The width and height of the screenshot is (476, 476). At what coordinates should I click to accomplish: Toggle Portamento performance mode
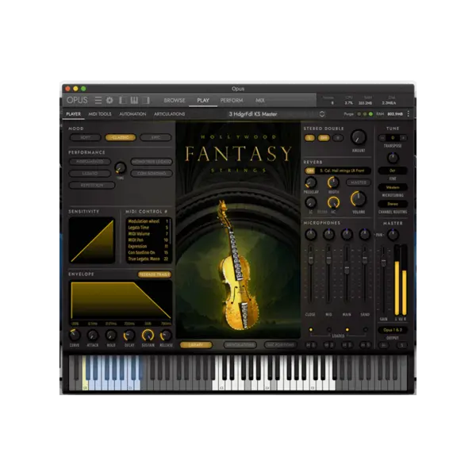(90, 162)
